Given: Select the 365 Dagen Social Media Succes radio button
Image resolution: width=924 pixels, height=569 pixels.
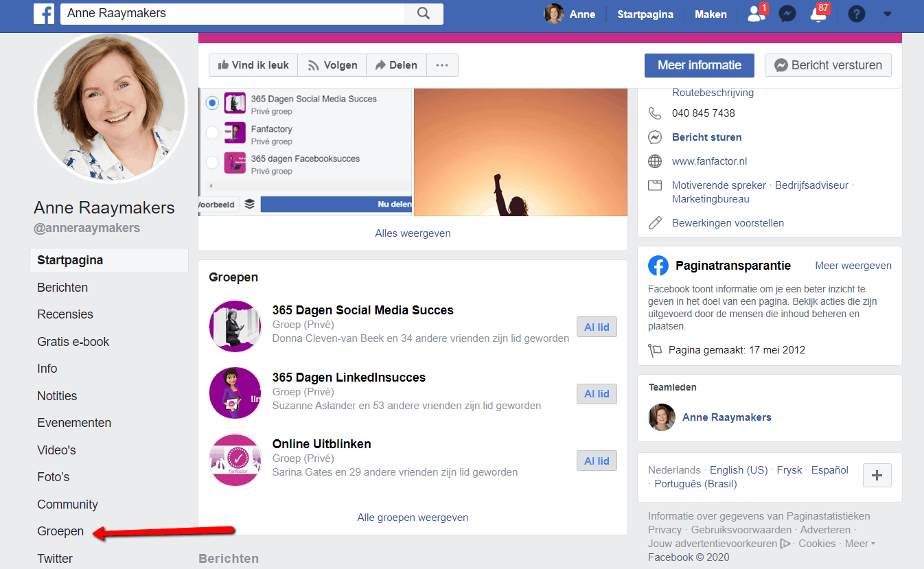Looking at the screenshot, I should 212,103.
